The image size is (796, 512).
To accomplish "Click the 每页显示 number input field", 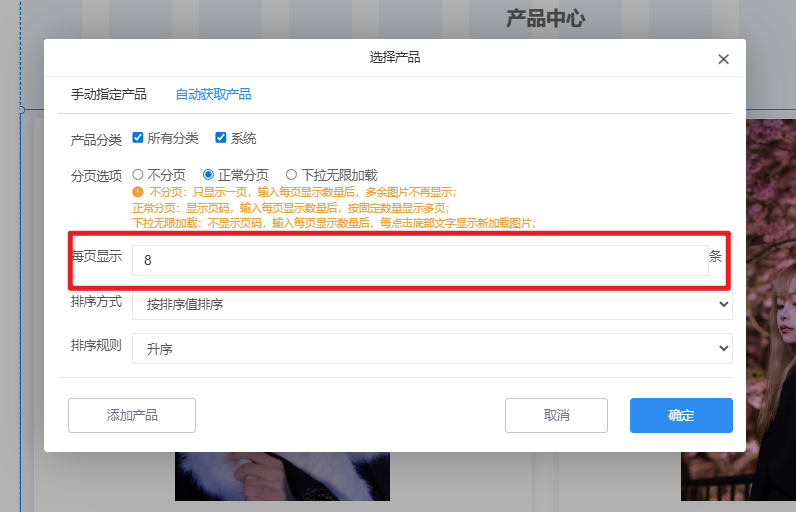I will (420, 260).
